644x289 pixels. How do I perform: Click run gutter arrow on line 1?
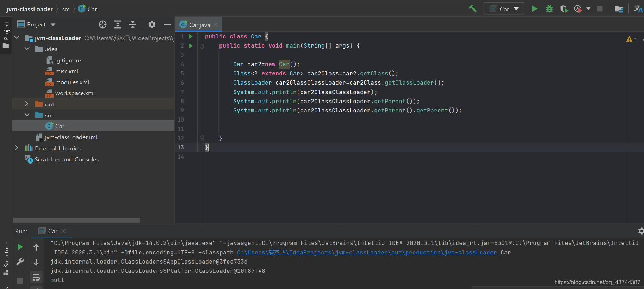(191, 36)
